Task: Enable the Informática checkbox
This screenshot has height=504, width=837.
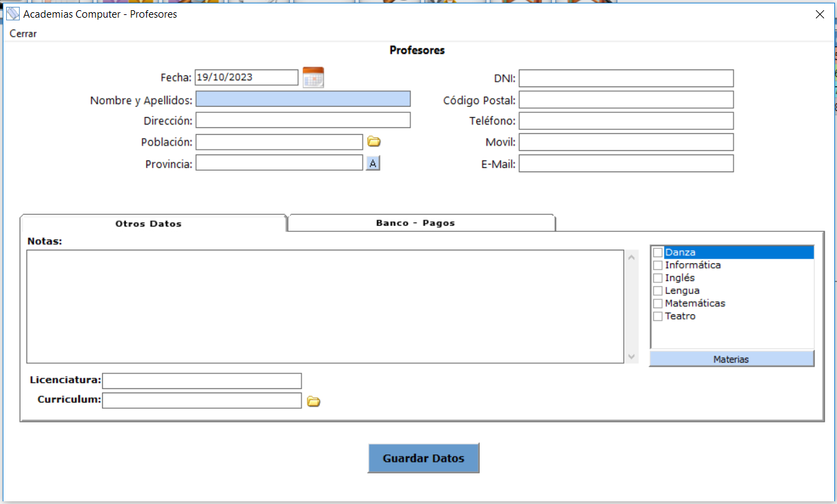Action: pos(658,265)
